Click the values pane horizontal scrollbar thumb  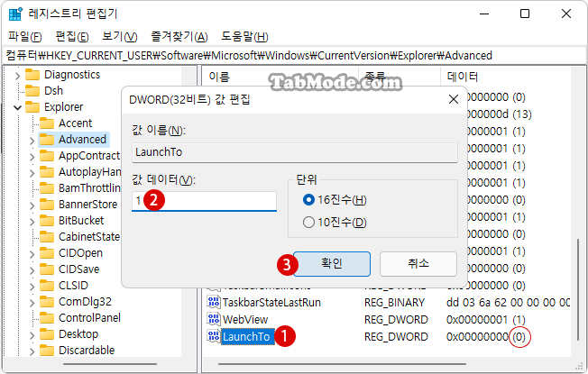click(342, 363)
